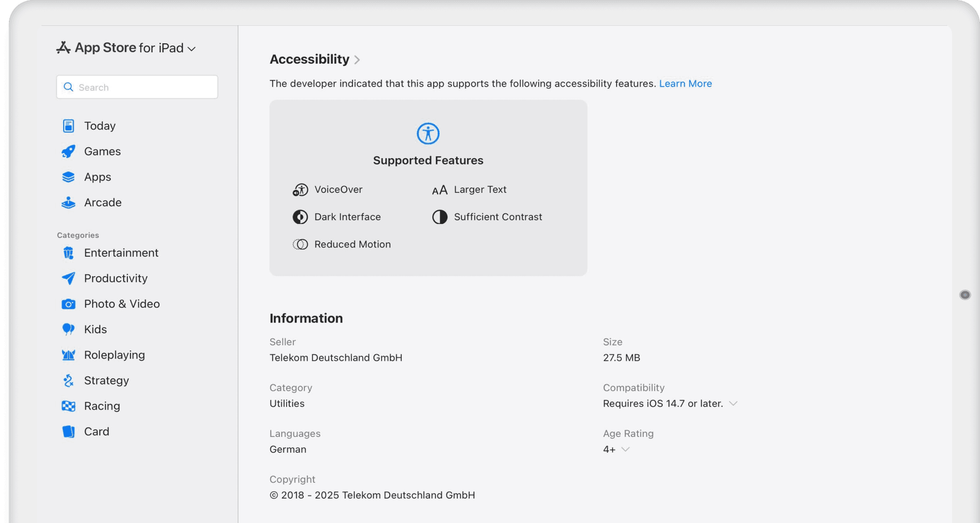Viewport: 980px width, 523px height.
Task: Click the Photo & Video camera icon
Action: (x=68, y=304)
